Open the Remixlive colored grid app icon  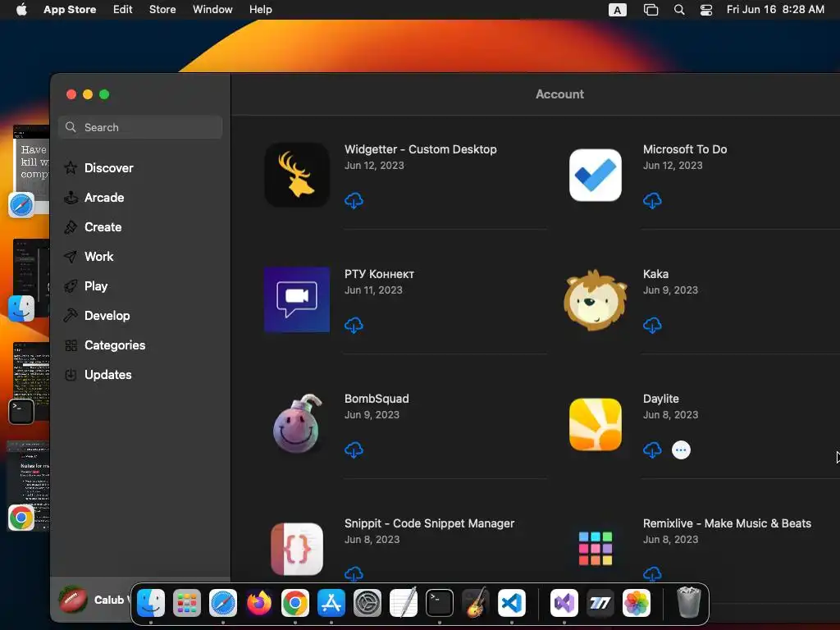(596, 549)
